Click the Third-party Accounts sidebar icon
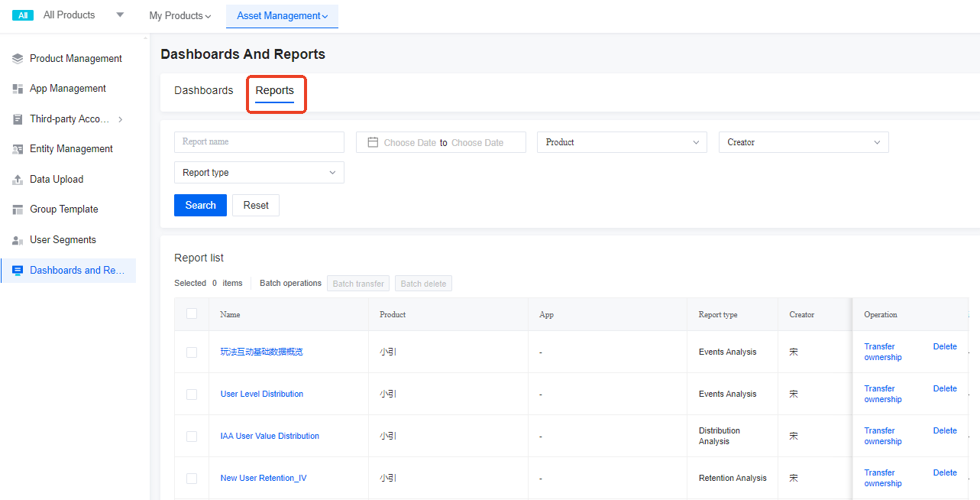 [x=16, y=119]
